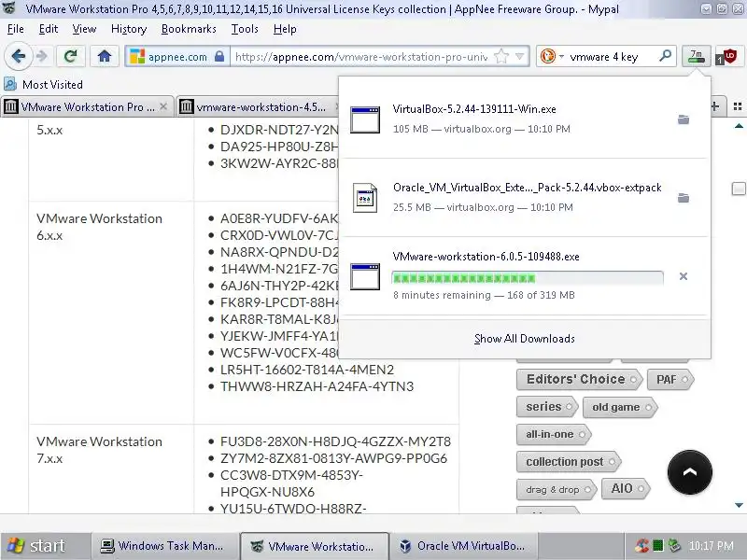Select key THWW8-HRZAH-A24FA-4YTN3
747x560 pixels.
[x=317, y=386]
